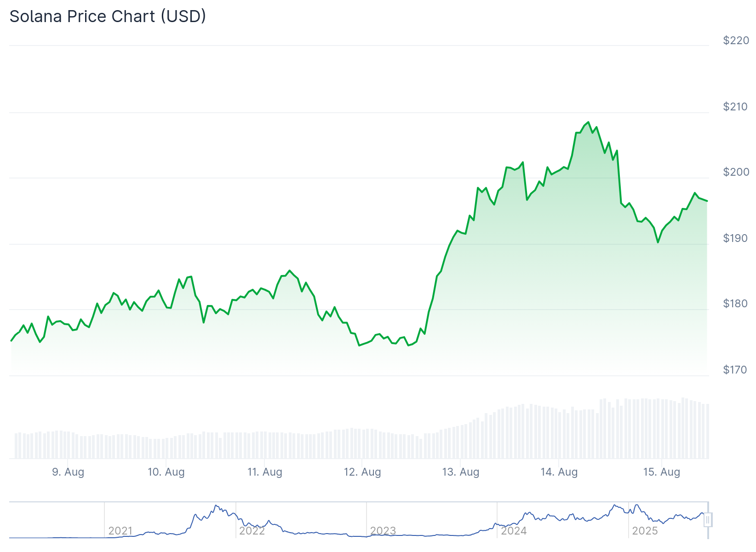The height and width of the screenshot is (552, 756).
Task: Select the 2022 label in the navigator
Action: point(252,531)
